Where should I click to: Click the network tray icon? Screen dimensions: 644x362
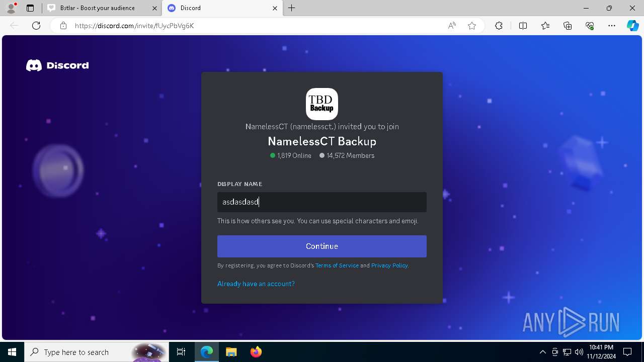[x=567, y=352]
